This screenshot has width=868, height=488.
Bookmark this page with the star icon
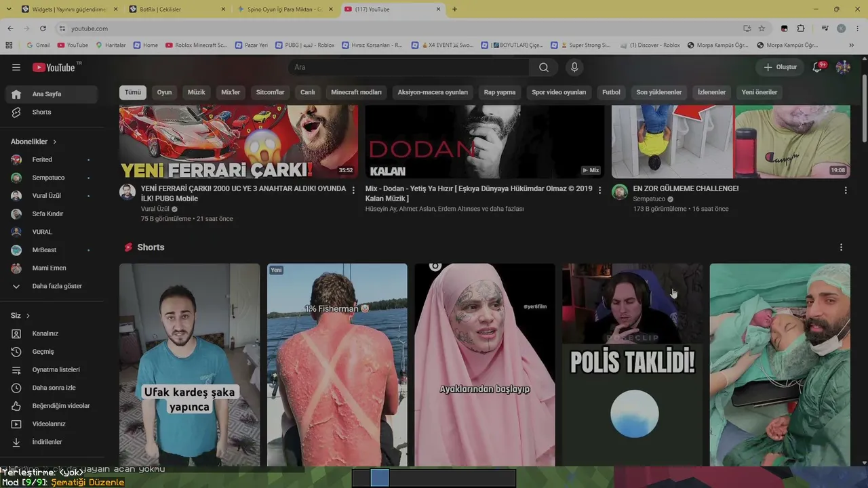click(762, 28)
